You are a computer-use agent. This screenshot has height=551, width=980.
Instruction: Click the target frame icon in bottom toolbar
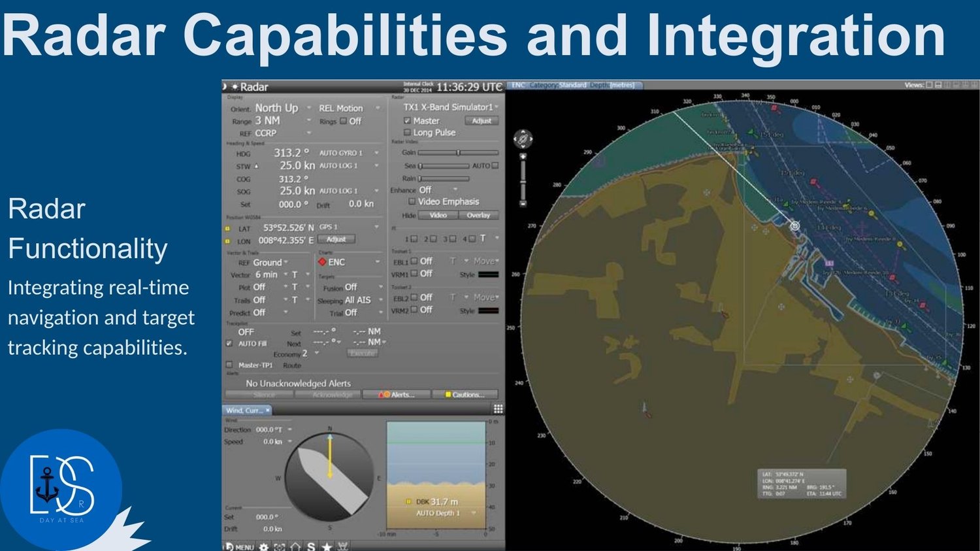coord(280,546)
